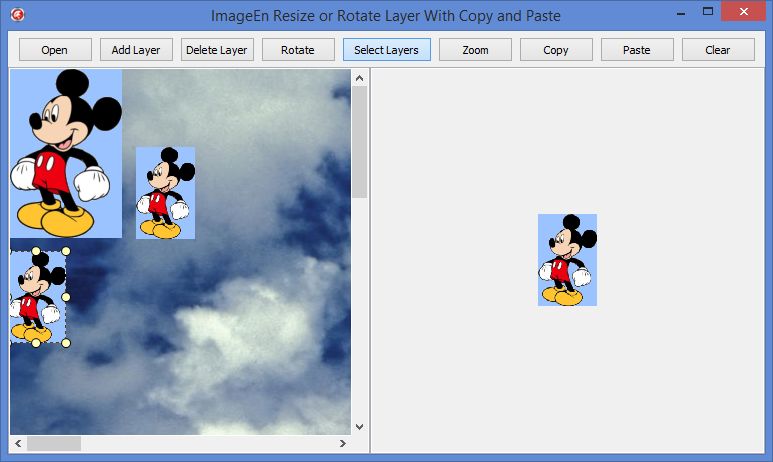Image resolution: width=773 pixels, height=462 pixels.
Task: Click the selected Mickey layer with resize handles
Action: 38,297
